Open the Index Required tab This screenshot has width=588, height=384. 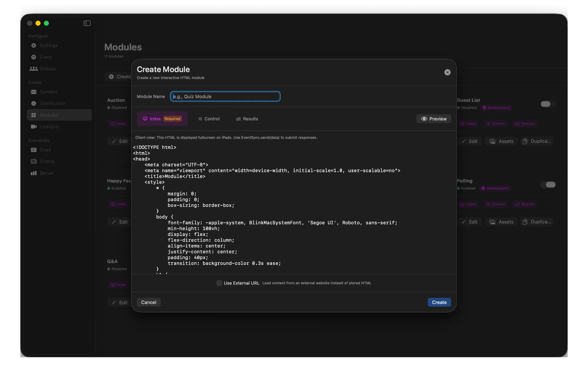pos(162,119)
